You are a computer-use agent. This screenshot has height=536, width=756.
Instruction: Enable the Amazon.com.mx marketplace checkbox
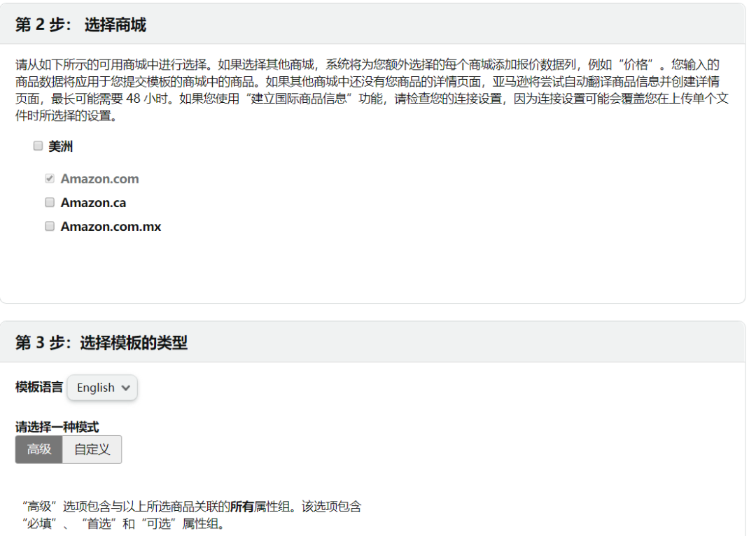pyautogui.click(x=49, y=226)
